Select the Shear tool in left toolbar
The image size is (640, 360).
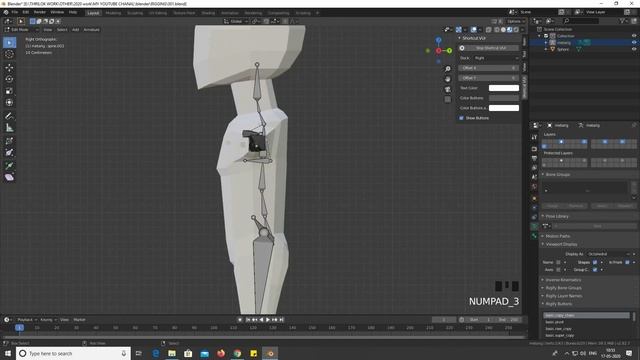tap(9, 177)
